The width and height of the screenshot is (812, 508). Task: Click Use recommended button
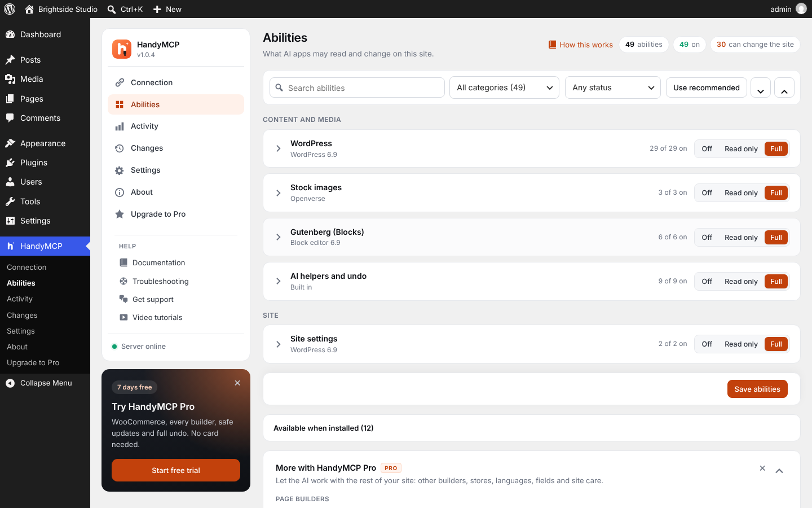click(x=707, y=87)
